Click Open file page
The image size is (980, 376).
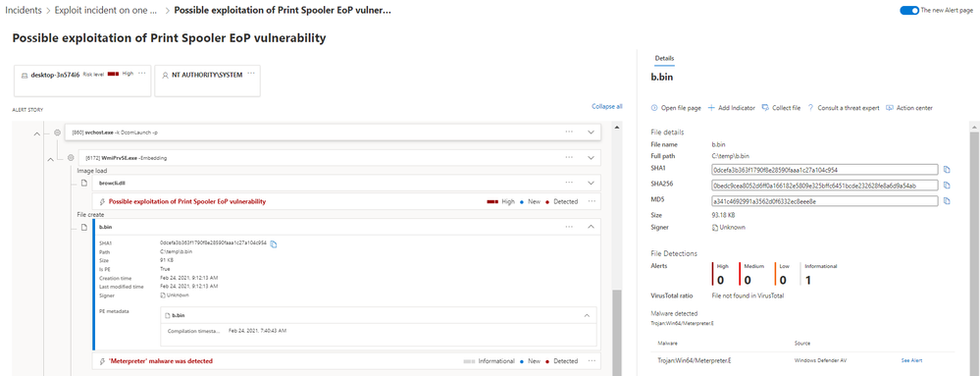click(x=676, y=108)
